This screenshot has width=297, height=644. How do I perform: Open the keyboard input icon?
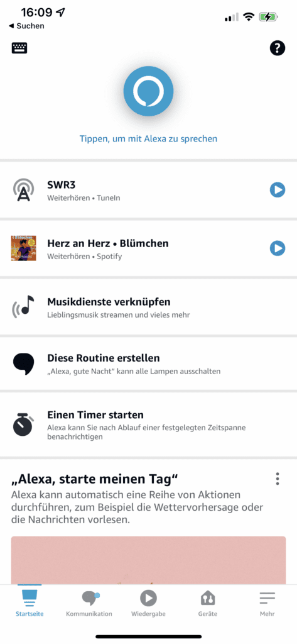tap(19, 48)
